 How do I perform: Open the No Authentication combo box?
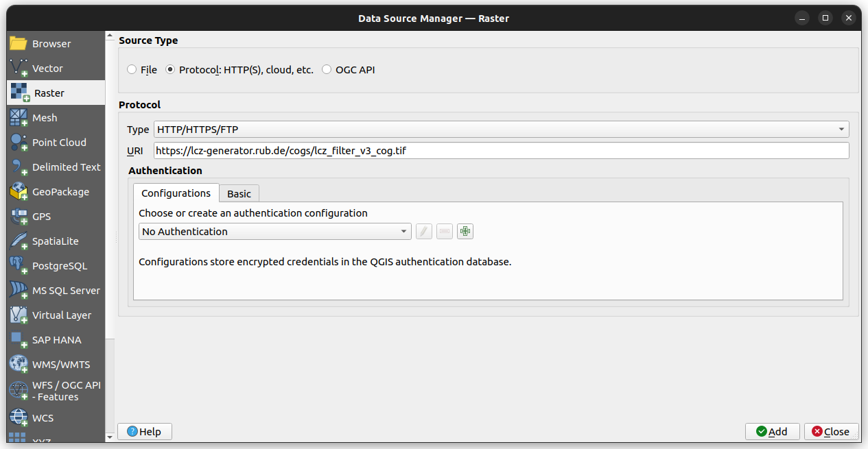[274, 232]
